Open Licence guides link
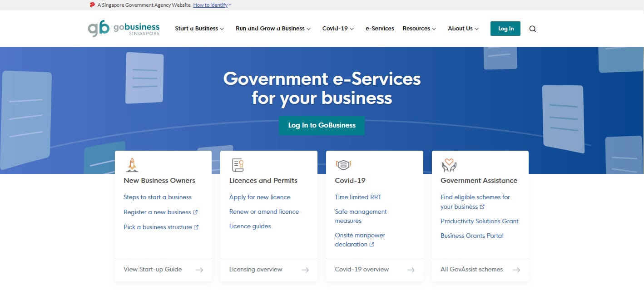644x300 pixels. (x=250, y=226)
